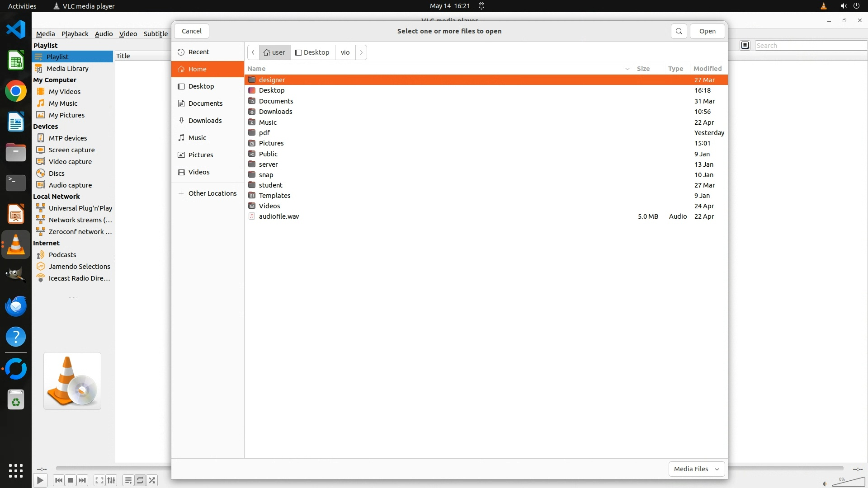Viewport: 868px width, 488px height.
Task: Select audiofile.wav in file list
Action: (278, 216)
